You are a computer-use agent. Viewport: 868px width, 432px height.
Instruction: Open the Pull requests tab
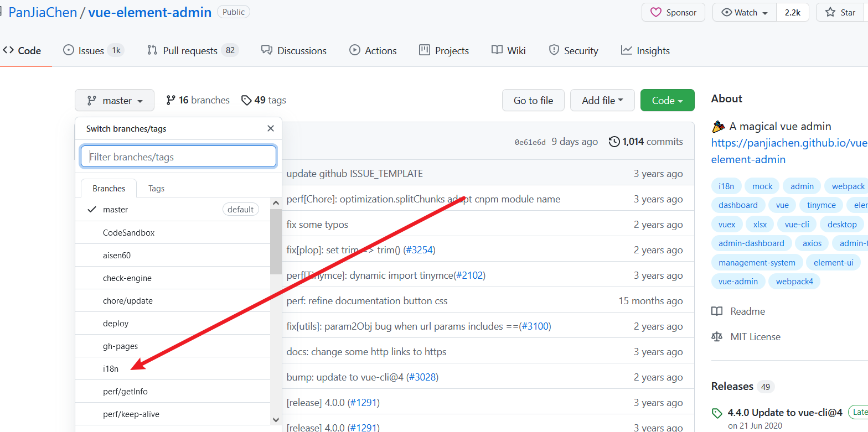pos(193,50)
